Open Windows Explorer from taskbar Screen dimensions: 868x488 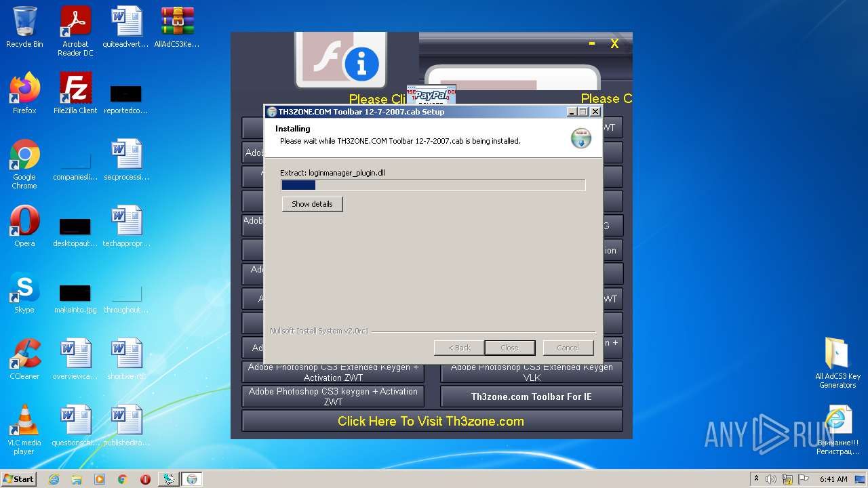[x=77, y=479]
